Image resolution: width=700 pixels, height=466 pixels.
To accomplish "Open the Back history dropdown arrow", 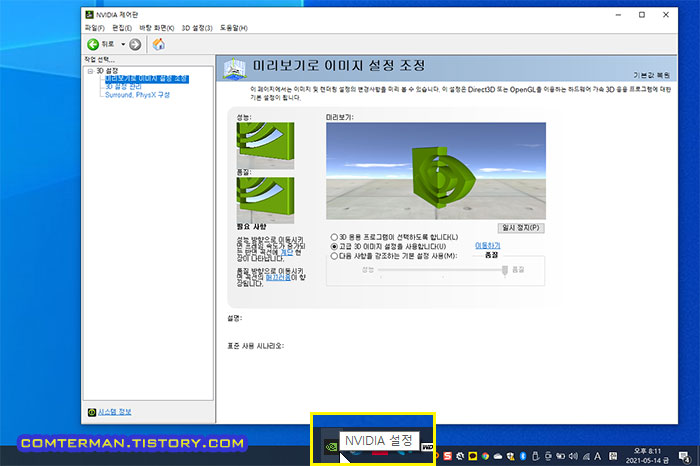I will coord(123,44).
